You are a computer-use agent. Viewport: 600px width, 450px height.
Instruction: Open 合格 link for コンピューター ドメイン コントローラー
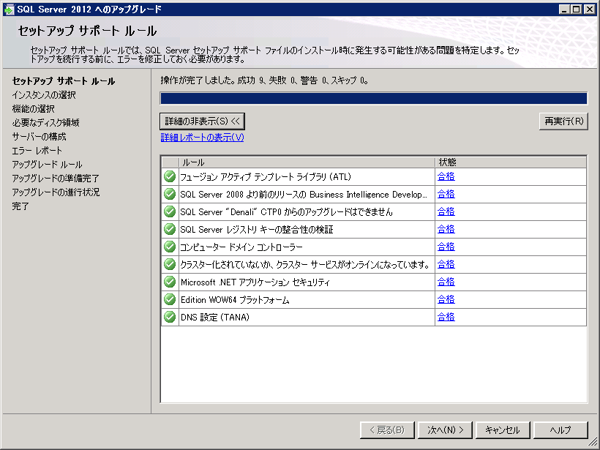pyautogui.click(x=446, y=247)
